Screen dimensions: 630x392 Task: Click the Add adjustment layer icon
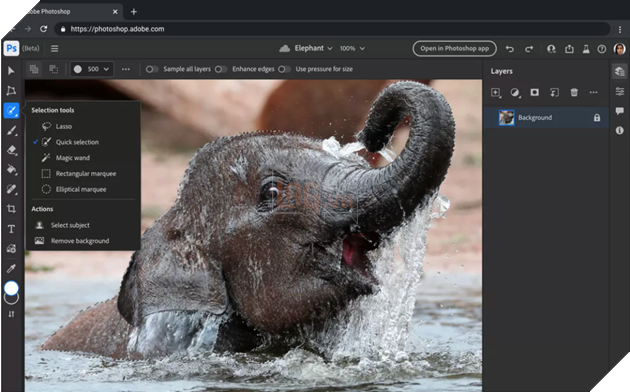[x=515, y=93]
